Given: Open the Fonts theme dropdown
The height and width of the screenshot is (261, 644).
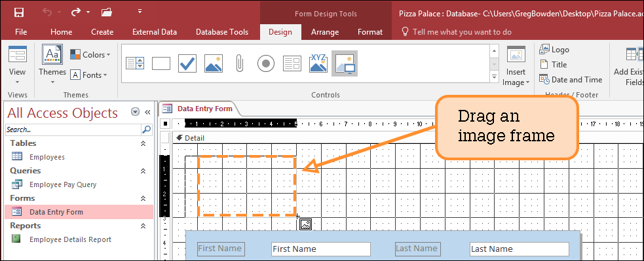Looking at the screenshot, I should pos(89,75).
